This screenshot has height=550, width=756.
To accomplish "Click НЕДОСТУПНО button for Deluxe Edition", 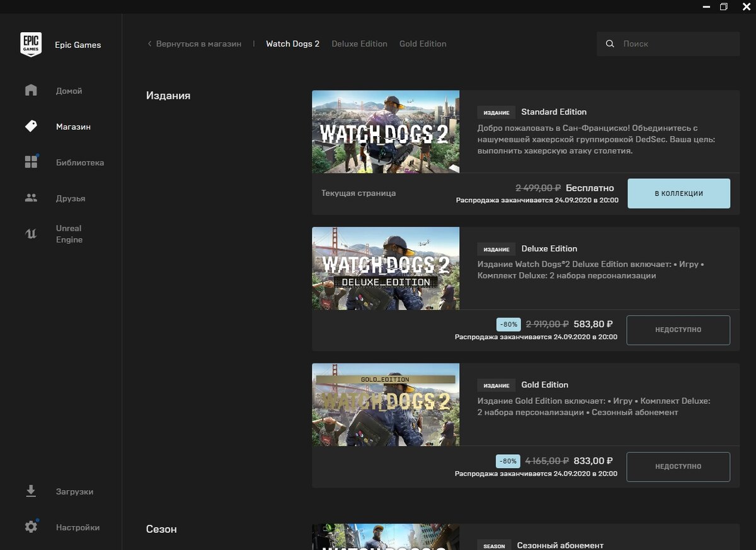I will 679,330.
